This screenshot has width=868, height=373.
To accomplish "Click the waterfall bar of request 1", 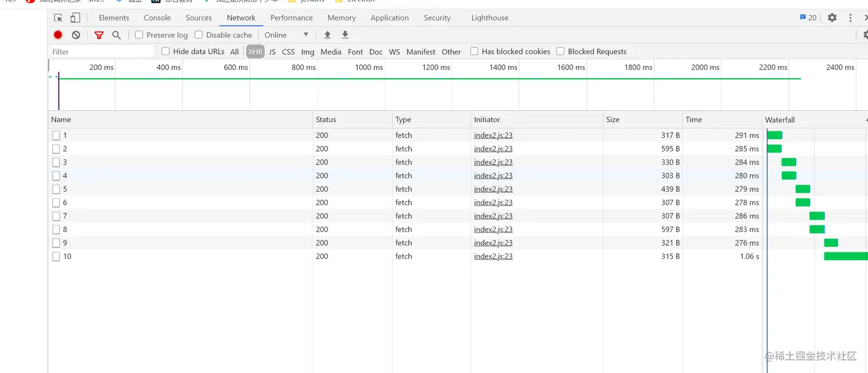I will click(774, 135).
